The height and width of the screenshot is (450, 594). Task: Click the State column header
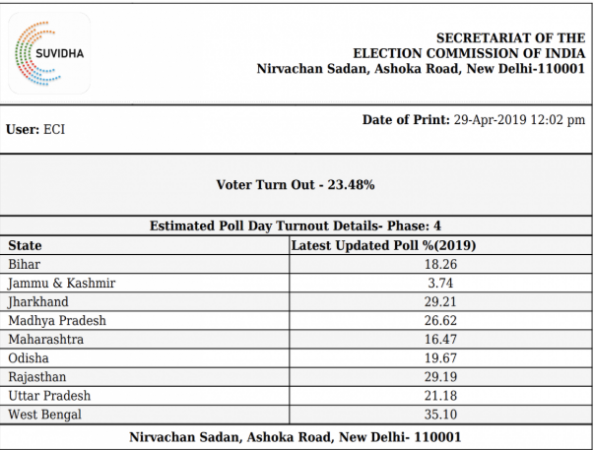click(25, 245)
